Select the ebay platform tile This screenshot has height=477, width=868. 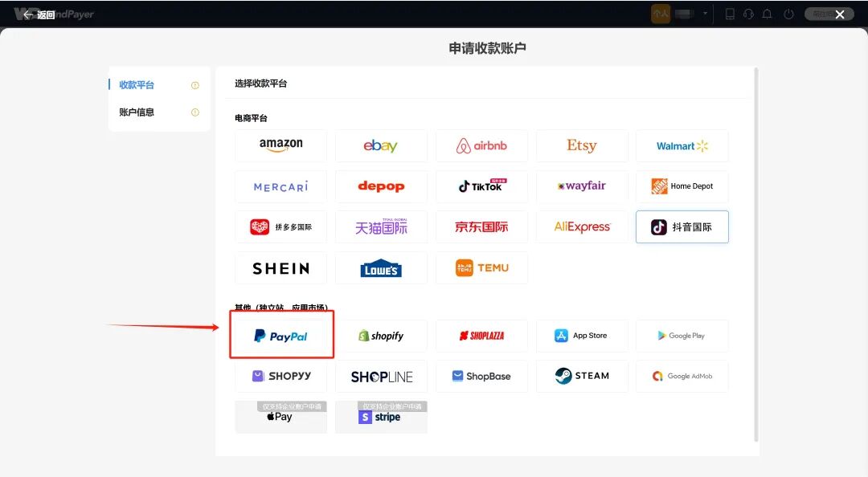(x=381, y=145)
